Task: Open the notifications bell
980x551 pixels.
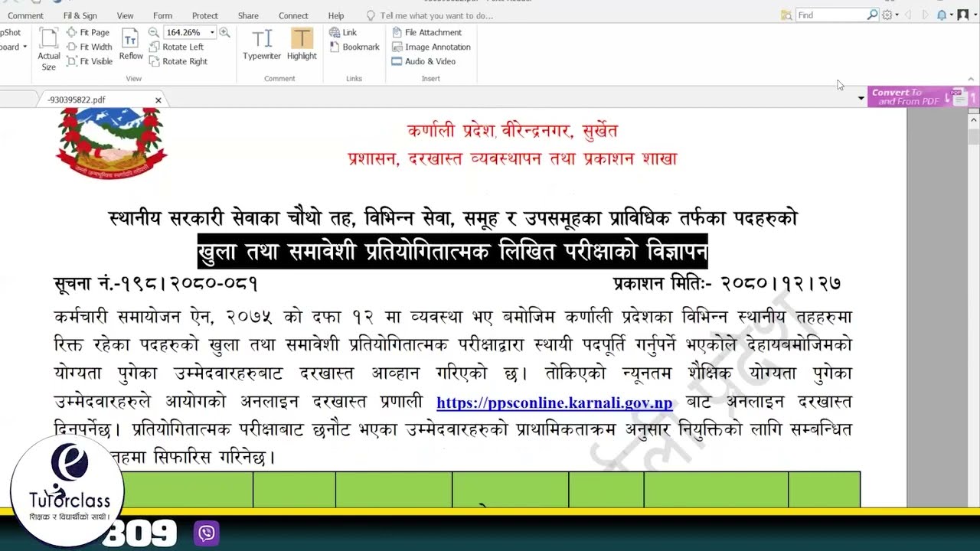Action: coord(942,15)
